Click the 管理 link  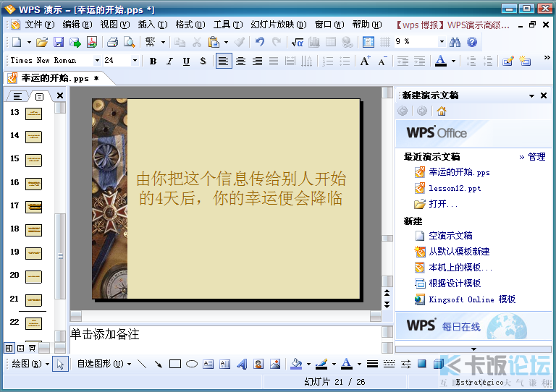(536, 156)
